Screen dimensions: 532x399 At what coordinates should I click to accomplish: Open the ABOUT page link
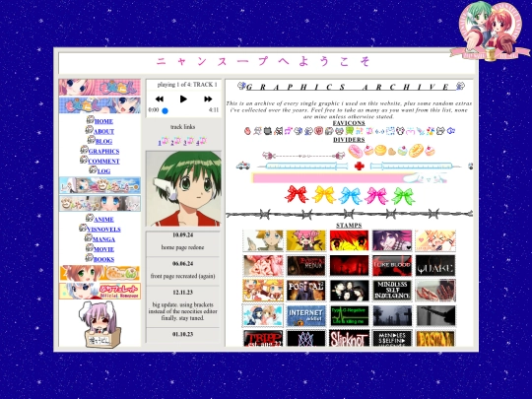[x=103, y=131]
